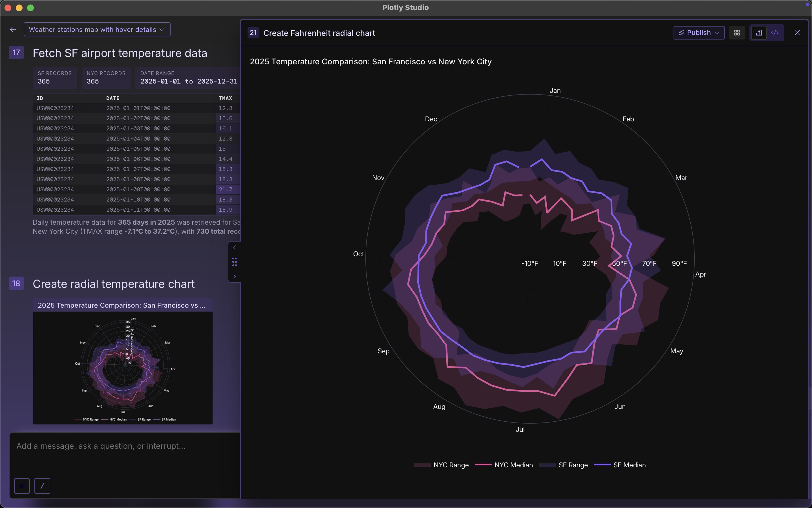Click the DATE RANGE stat card
This screenshot has height=508, width=812.
[188, 78]
